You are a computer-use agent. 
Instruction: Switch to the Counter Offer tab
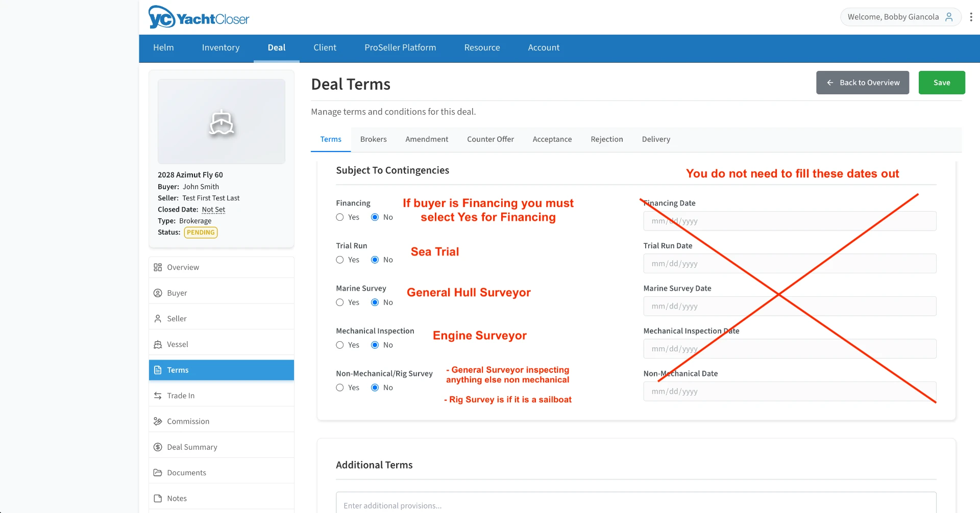click(x=491, y=139)
